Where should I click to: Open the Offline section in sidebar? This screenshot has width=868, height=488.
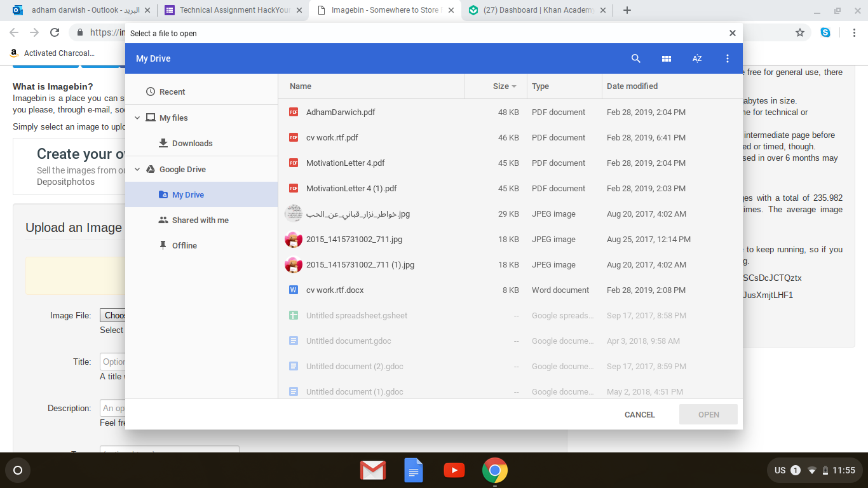(x=202, y=245)
